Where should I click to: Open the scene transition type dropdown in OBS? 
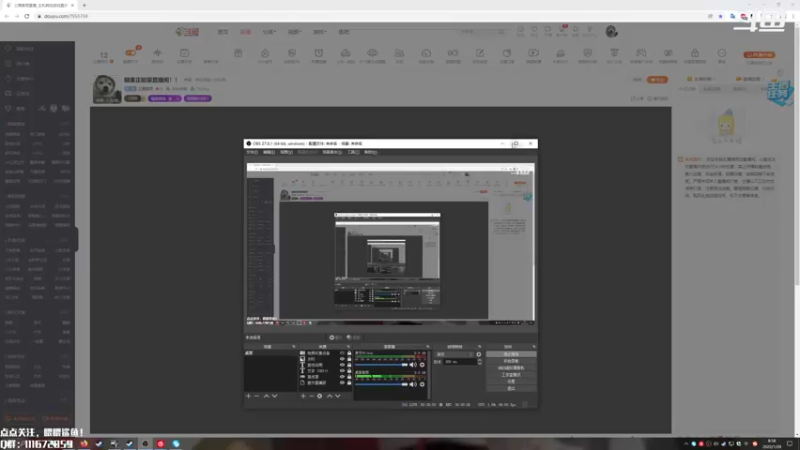point(454,354)
